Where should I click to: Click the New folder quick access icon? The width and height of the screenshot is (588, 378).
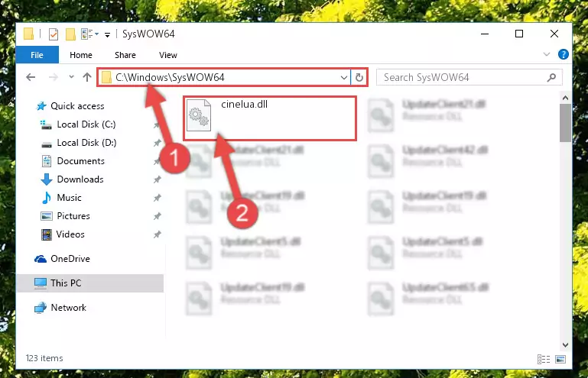pyautogui.click(x=70, y=34)
